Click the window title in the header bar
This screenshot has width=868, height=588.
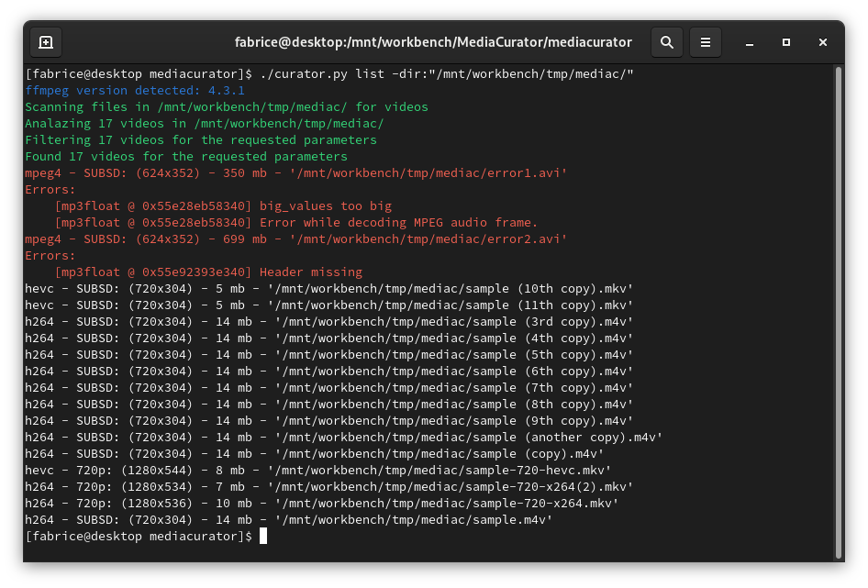coord(433,42)
